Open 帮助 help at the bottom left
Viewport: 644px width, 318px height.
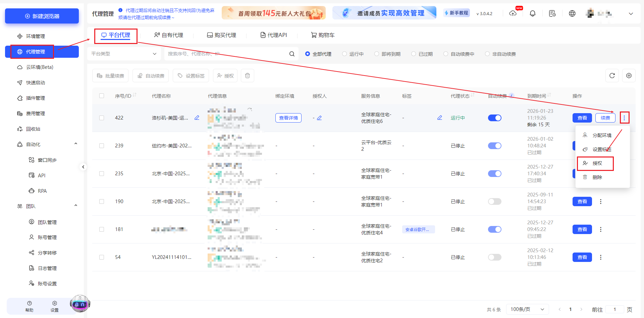point(29,306)
